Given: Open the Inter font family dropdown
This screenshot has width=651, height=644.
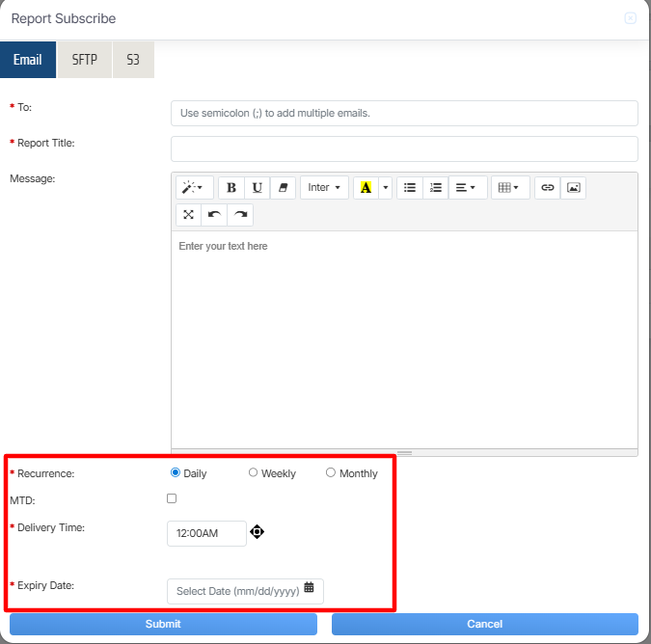Looking at the screenshot, I should coord(324,188).
